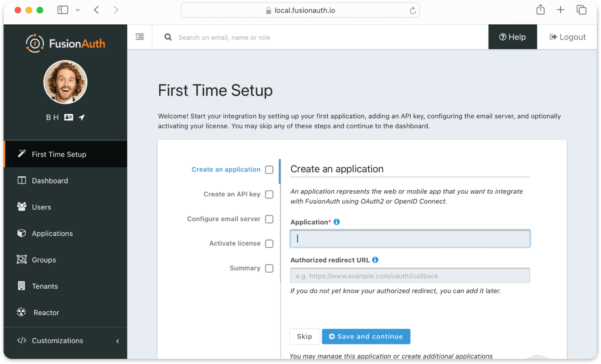Click the sidebar collapse hamburger icon
The width and height of the screenshot is (601, 364).
pos(140,37)
